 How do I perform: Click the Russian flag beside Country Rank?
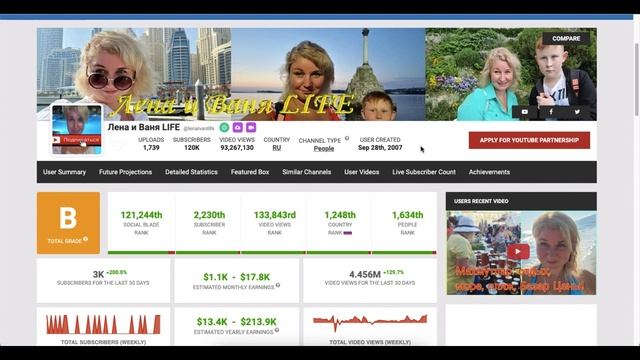point(347,233)
